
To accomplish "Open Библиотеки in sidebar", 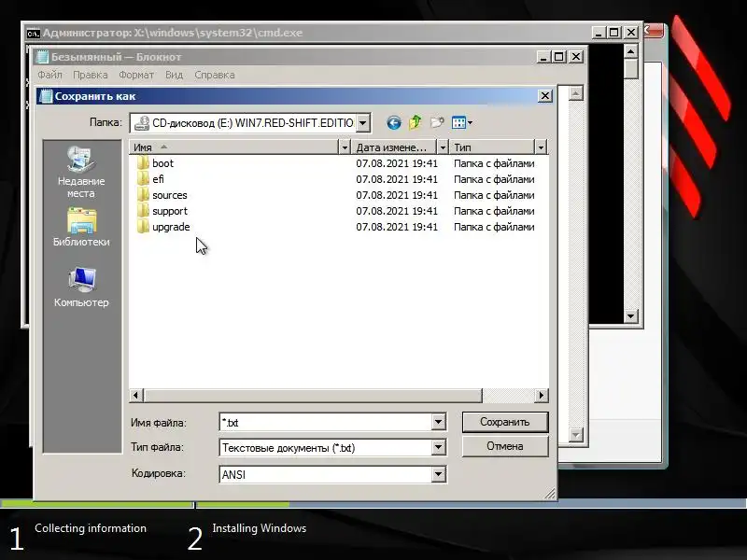I will tap(81, 228).
